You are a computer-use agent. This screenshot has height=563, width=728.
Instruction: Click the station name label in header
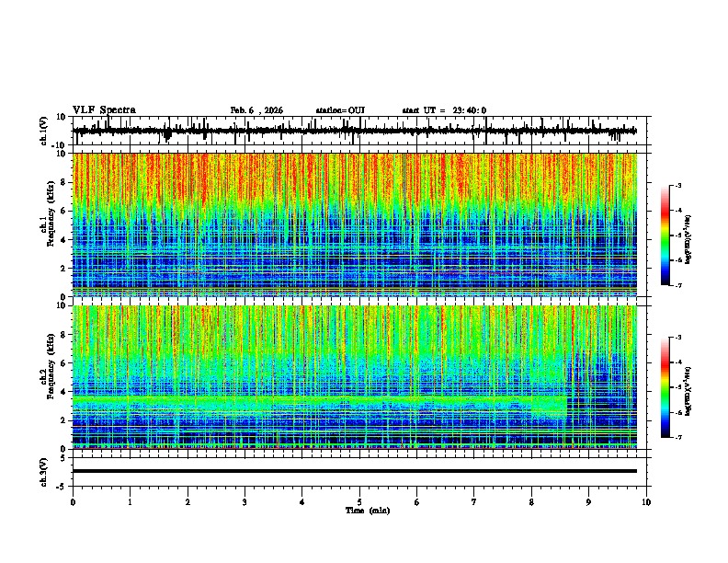click(340, 110)
